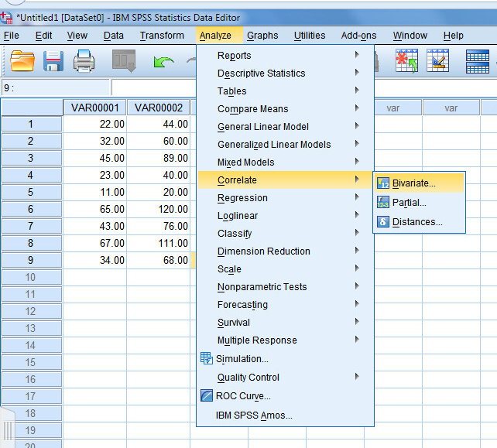This screenshot has height=448, width=497.
Task: Choose Distances... from the Correlate submenu
Action: [x=420, y=221]
